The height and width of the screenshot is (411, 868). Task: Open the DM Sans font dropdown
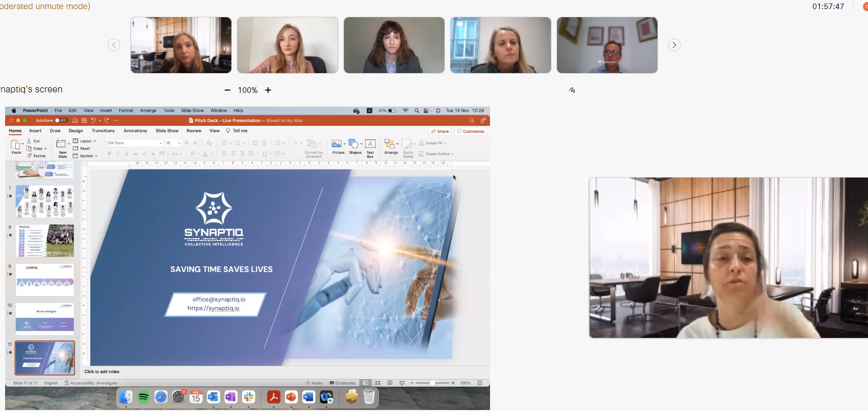(134, 143)
